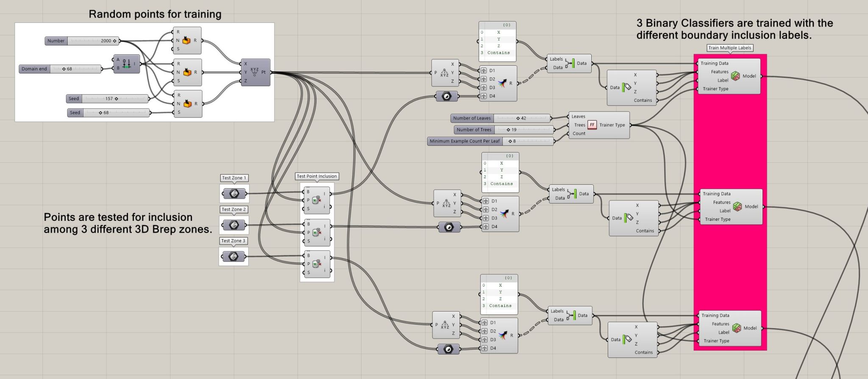
Task: Expand the D2 arrow on middle Merge
Action: tap(486, 209)
